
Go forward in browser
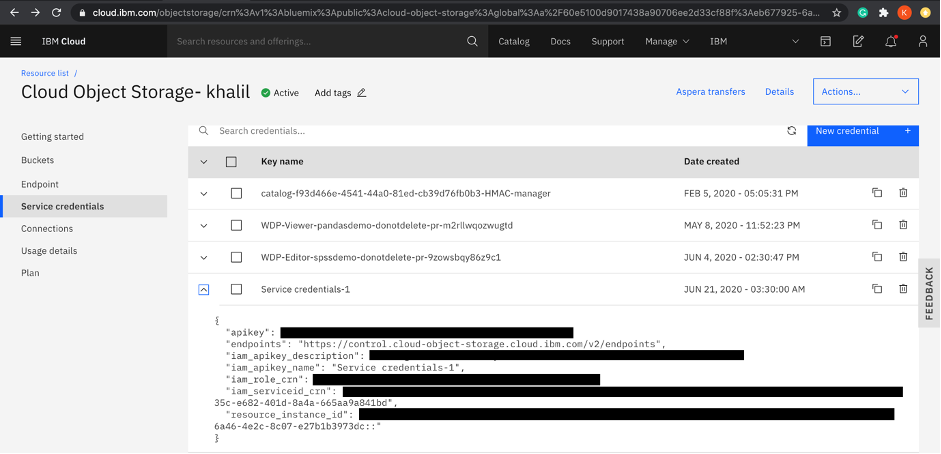[35, 12]
